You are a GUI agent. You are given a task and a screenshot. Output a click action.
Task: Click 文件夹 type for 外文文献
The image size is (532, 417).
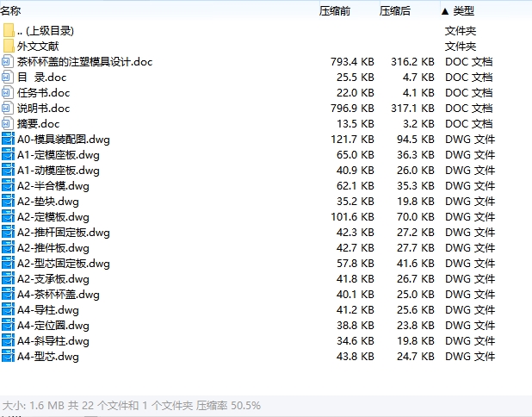click(461, 47)
